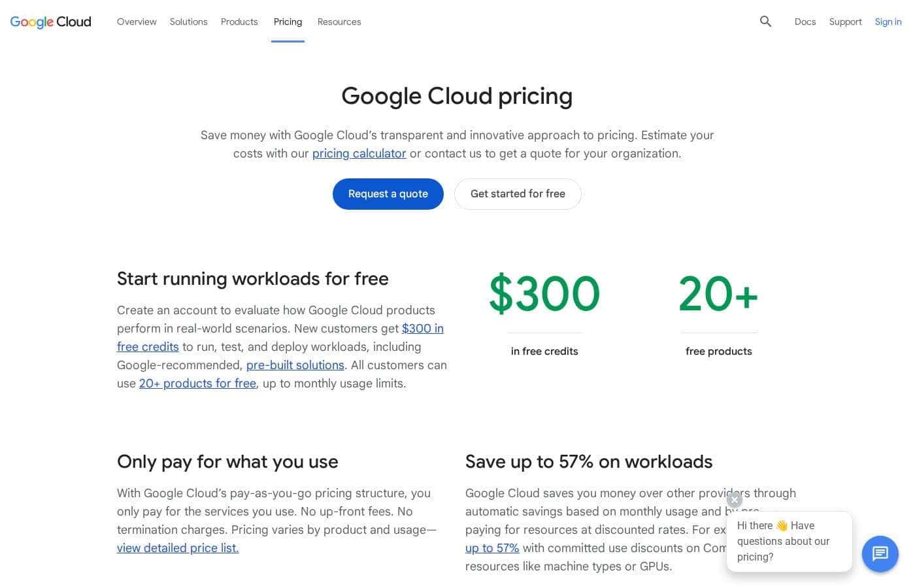The height and width of the screenshot is (588, 915).
Task: Click the 'in free credits' label
Action: pos(544,351)
